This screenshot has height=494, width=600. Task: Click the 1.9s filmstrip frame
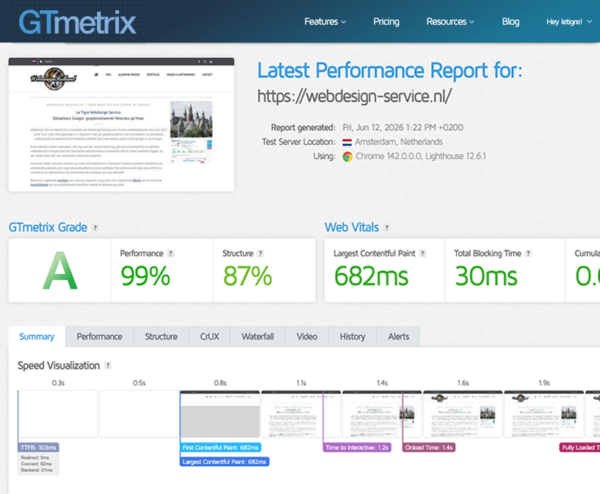(544, 414)
